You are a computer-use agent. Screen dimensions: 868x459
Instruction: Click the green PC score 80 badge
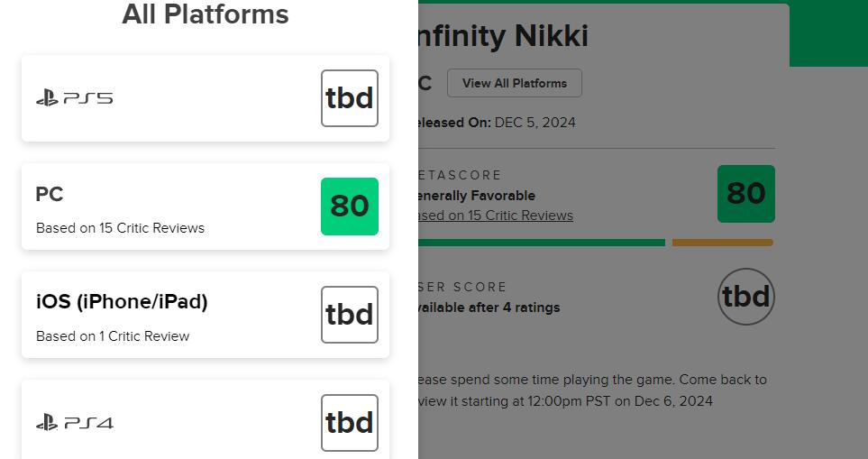[350, 207]
